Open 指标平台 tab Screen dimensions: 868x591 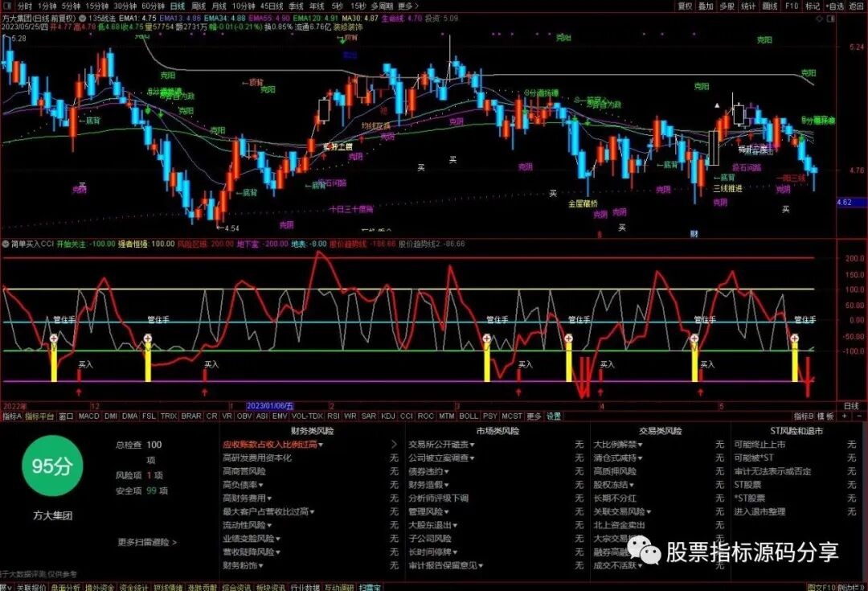(39, 416)
